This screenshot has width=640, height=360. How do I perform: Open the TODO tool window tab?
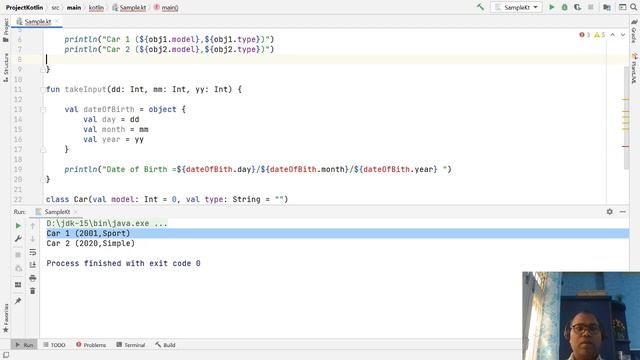coord(54,345)
